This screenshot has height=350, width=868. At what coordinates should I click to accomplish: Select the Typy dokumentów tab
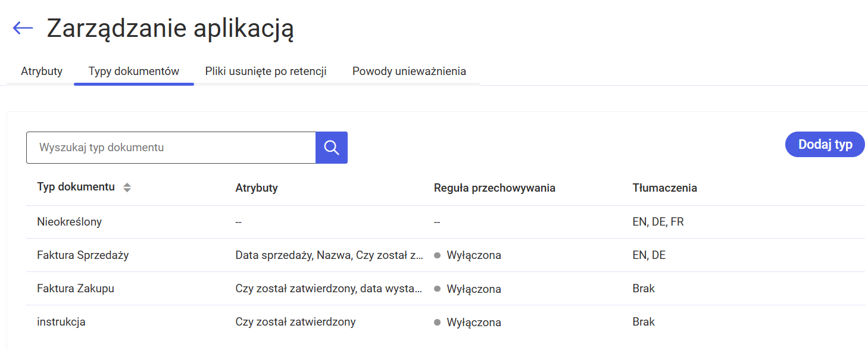pos(134,71)
